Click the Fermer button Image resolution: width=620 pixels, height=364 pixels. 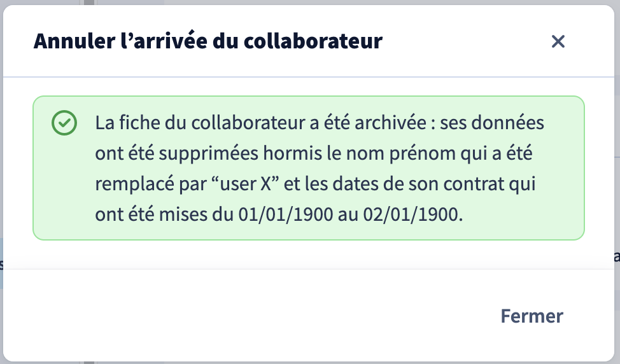(532, 316)
